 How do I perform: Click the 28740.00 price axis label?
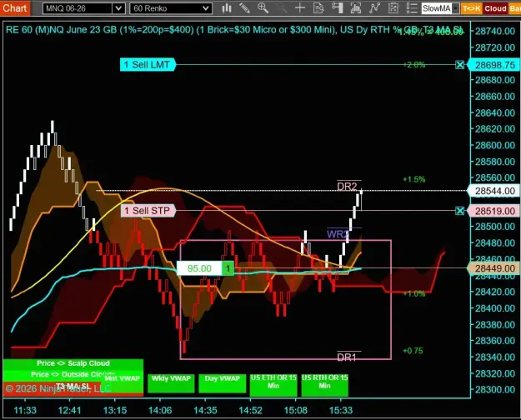tap(495, 31)
